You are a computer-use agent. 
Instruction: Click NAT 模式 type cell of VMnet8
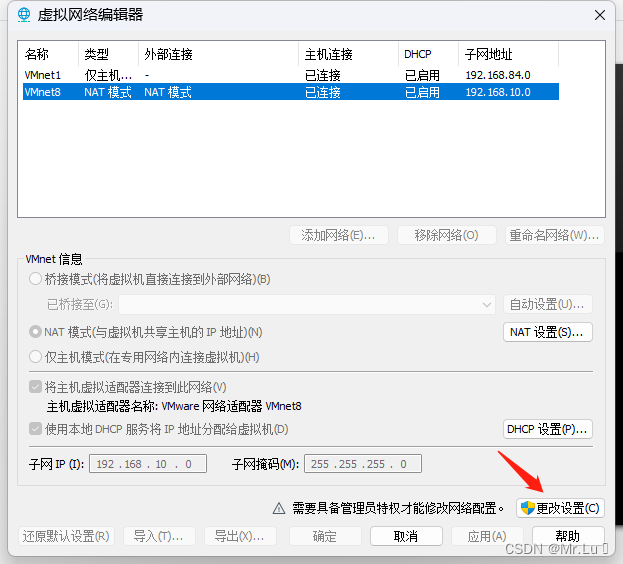point(108,92)
